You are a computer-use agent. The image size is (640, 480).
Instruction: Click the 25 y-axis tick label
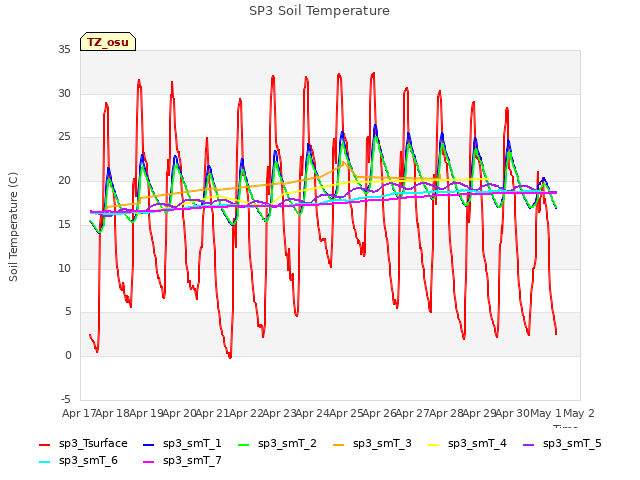(64, 137)
